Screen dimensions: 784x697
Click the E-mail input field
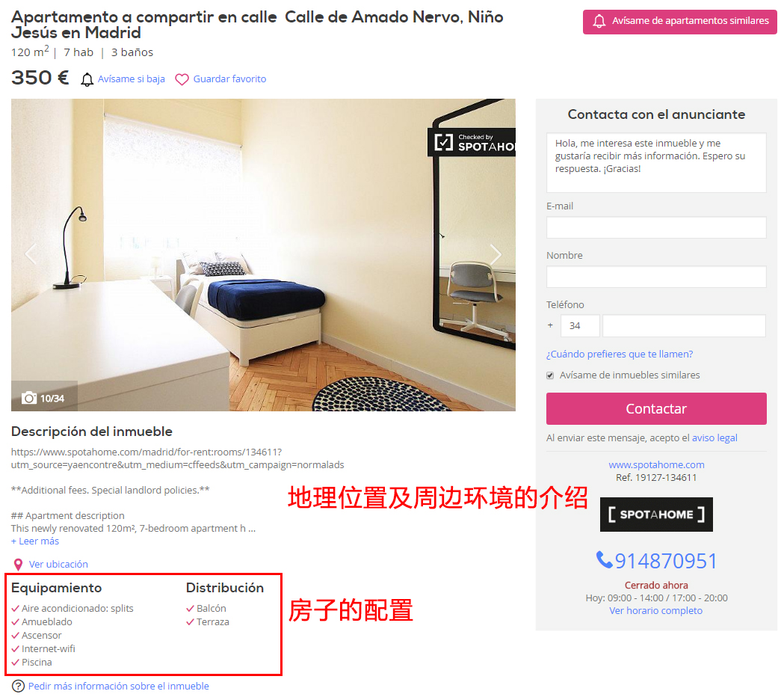click(x=656, y=227)
